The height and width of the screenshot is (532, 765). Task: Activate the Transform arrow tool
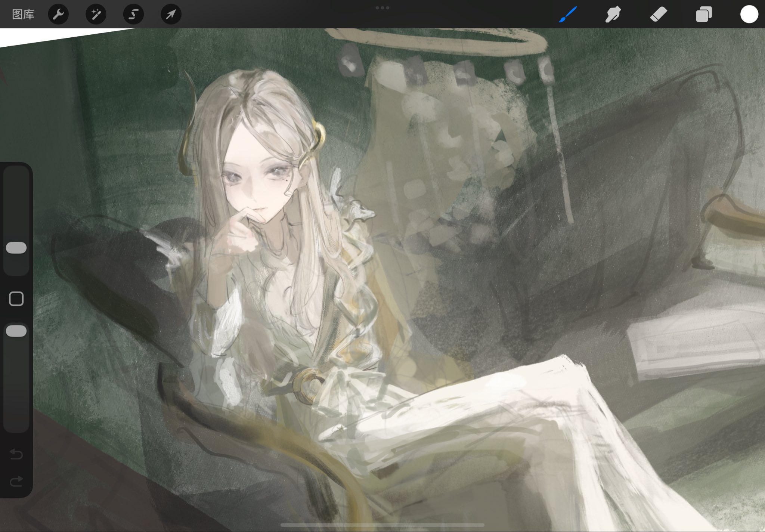tap(171, 14)
